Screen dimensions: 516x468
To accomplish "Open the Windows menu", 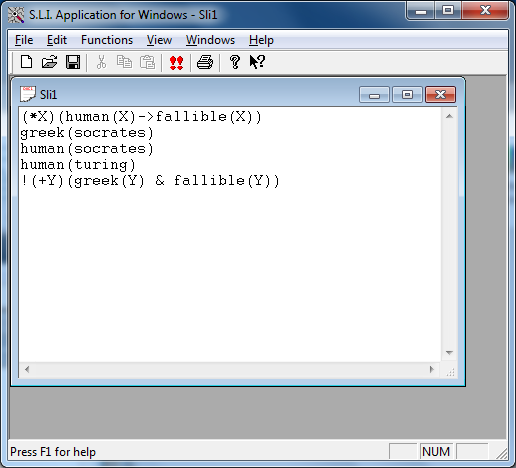I will pos(210,40).
